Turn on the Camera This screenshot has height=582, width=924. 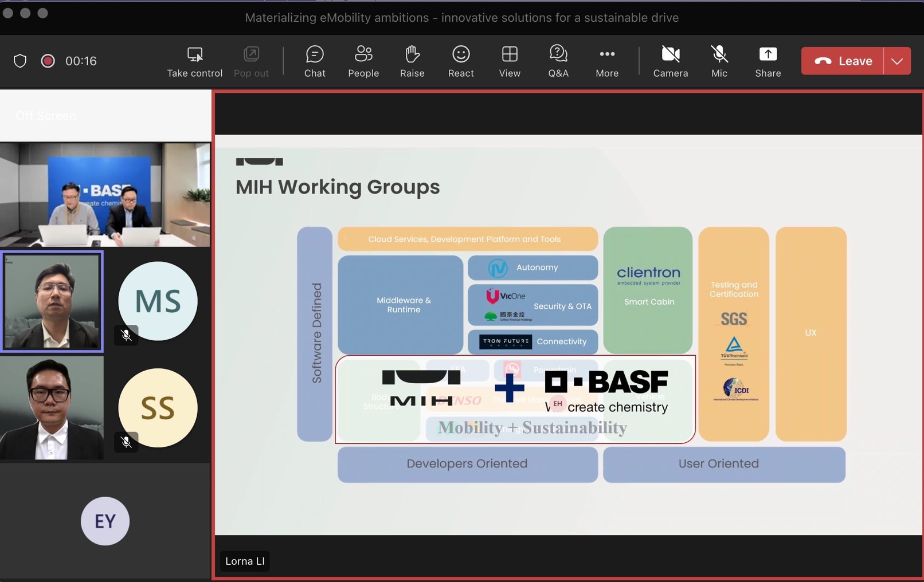click(670, 61)
